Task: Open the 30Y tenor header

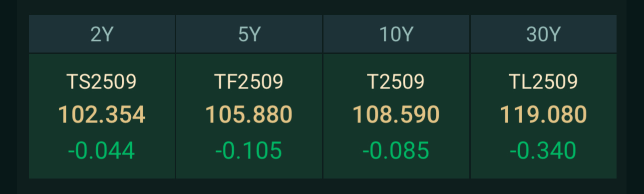Action: click(x=543, y=34)
